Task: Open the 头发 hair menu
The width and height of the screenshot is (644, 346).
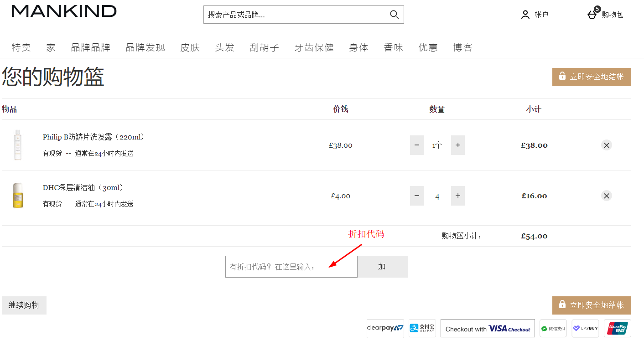Action: point(225,47)
